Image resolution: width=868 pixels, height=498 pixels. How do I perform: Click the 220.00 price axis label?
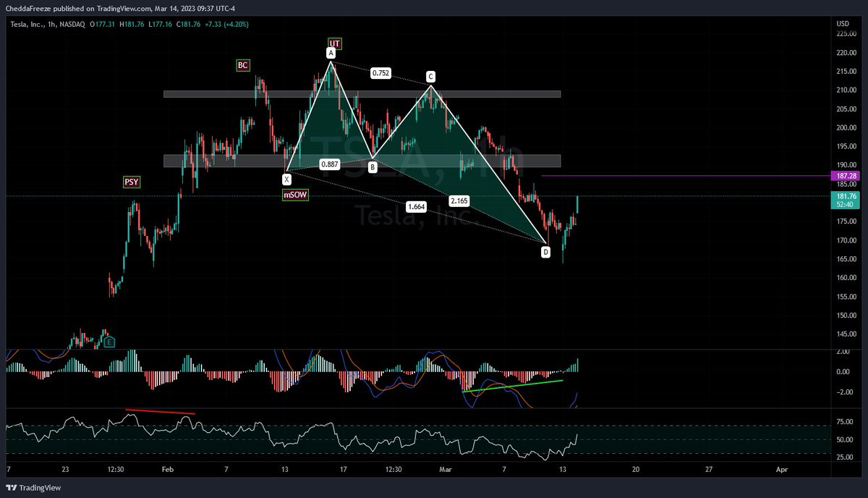point(846,53)
